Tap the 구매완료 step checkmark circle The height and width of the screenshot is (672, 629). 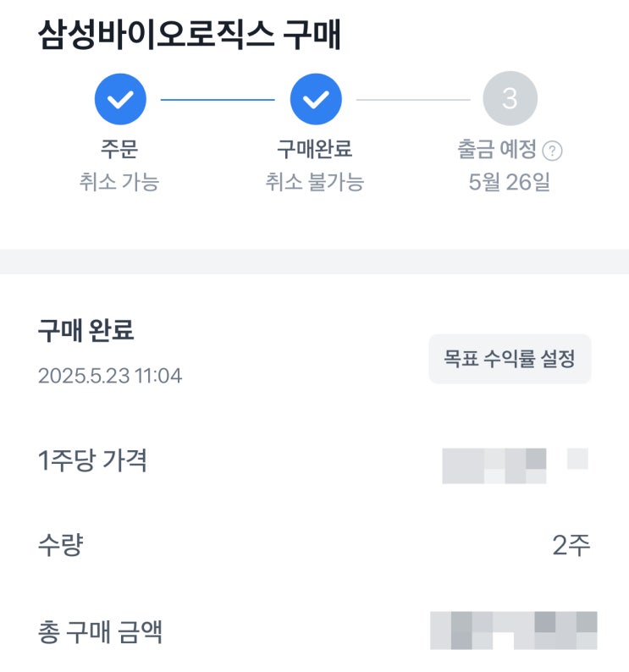(316, 99)
